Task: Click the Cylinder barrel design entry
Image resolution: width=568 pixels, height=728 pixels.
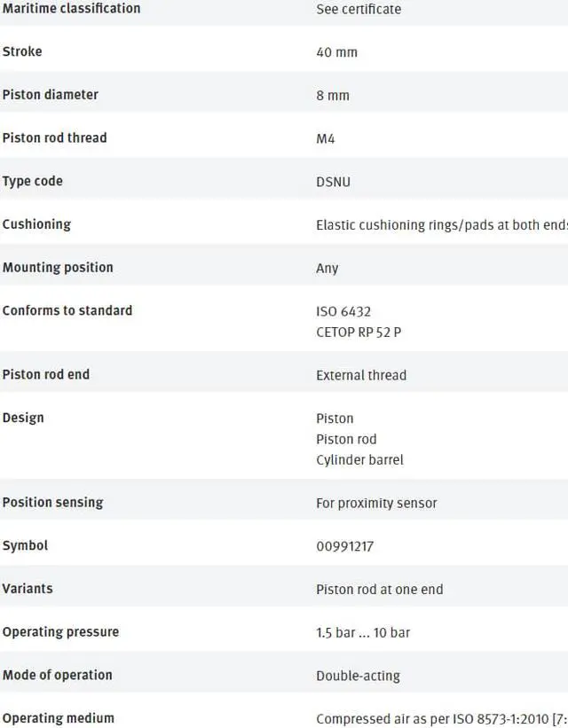Action: tap(359, 459)
